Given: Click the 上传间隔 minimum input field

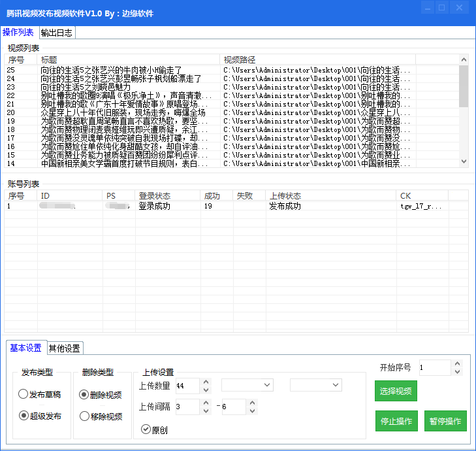Looking at the screenshot, I should pyautogui.click(x=187, y=407).
